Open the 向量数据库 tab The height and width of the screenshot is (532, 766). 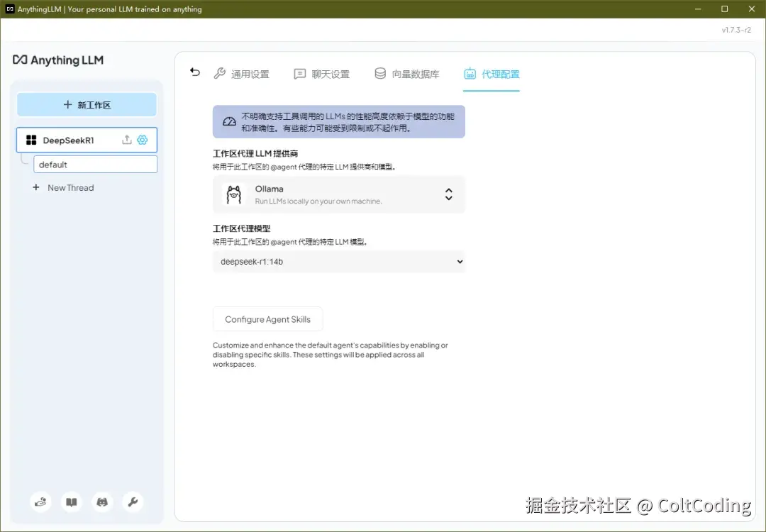coord(410,73)
